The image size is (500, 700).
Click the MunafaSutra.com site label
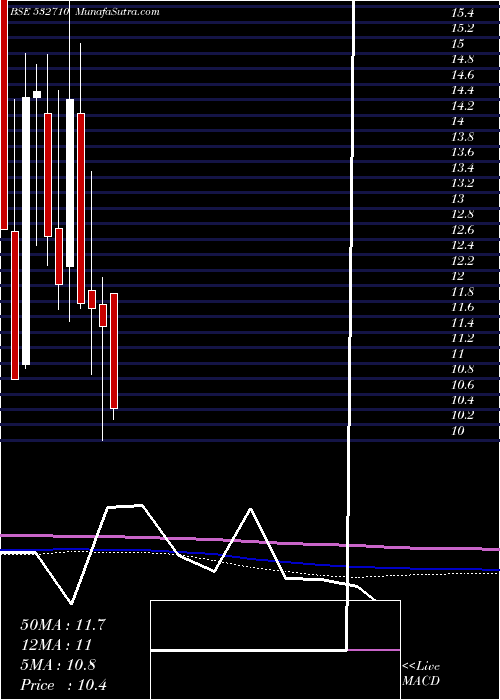click(x=117, y=12)
